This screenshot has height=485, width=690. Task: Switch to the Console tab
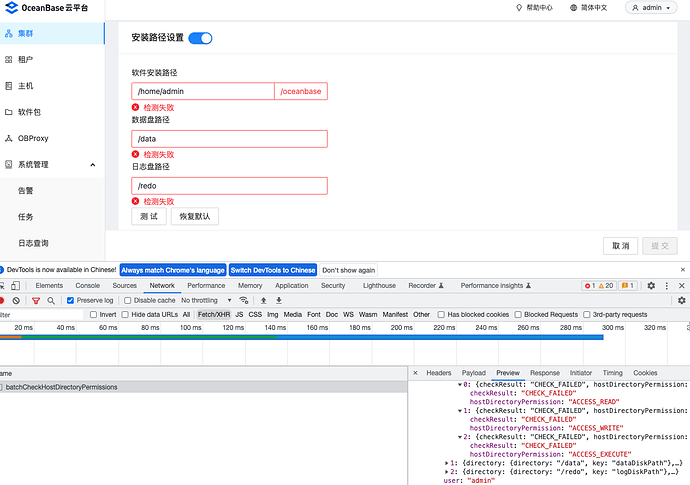[x=88, y=286]
